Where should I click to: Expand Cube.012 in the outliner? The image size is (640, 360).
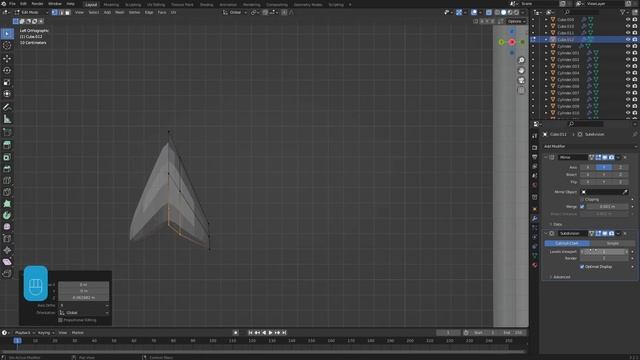[x=546, y=40]
